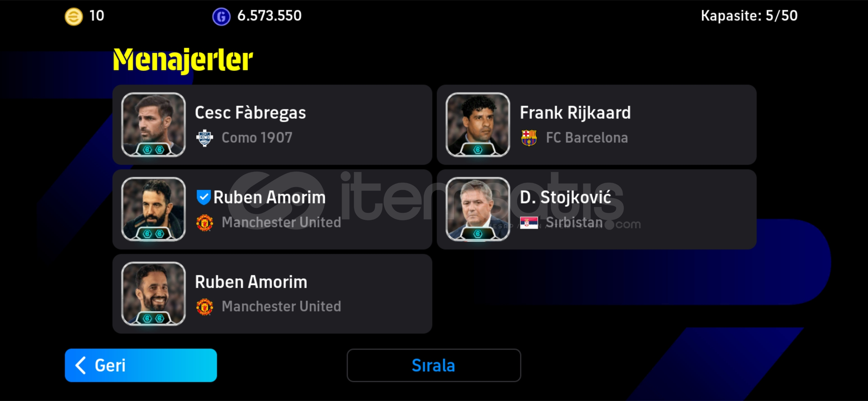Open D. Stojković portrait thumbnail
The height and width of the screenshot is (401, 868).
point(478,209)
